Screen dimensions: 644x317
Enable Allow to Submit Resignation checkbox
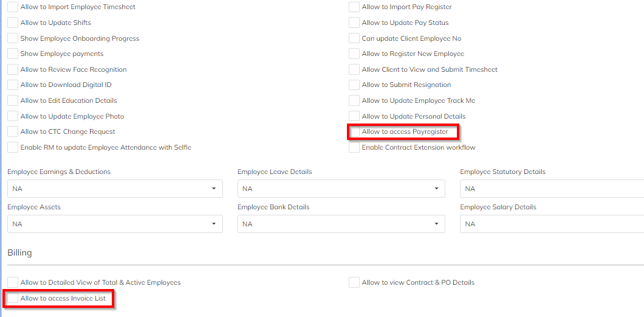tap(354, 85)
